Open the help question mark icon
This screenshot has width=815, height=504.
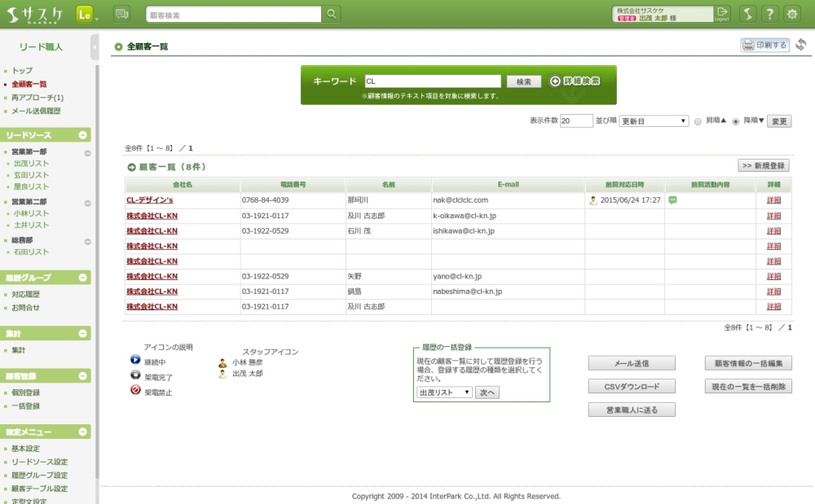pos(769,14)
